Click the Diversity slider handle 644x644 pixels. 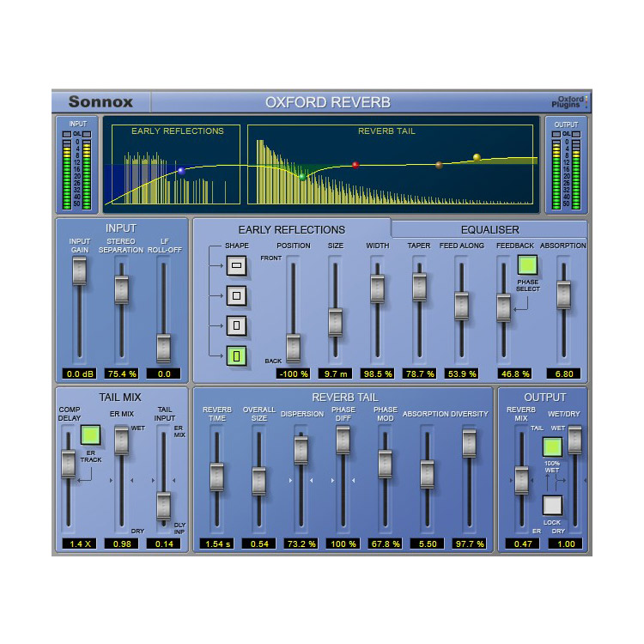469,443
